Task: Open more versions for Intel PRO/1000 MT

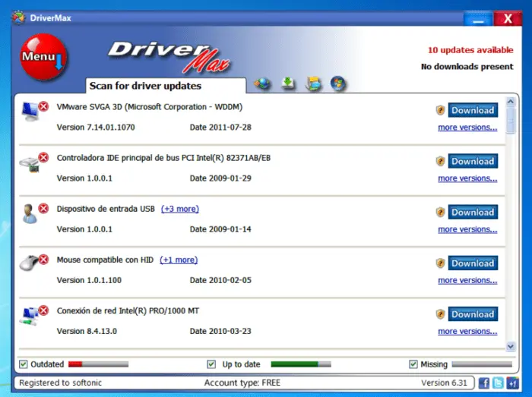Action: coord(467,331)
